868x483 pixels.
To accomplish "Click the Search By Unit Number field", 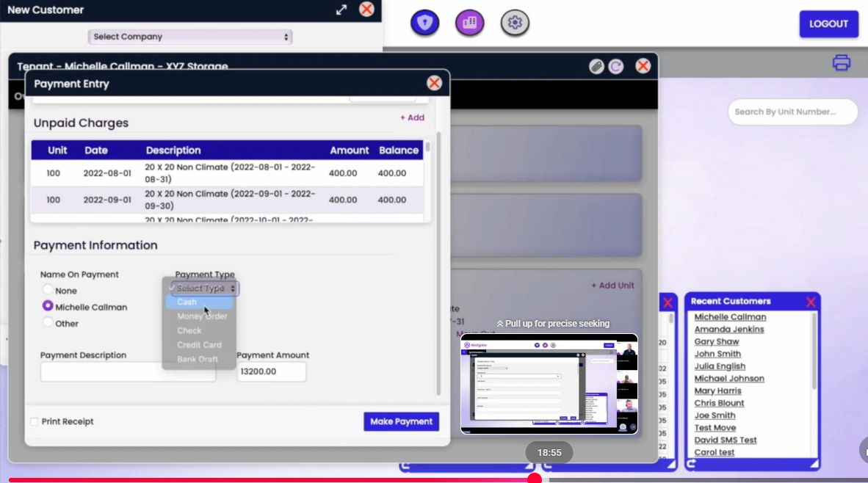I will click(792, 112).
